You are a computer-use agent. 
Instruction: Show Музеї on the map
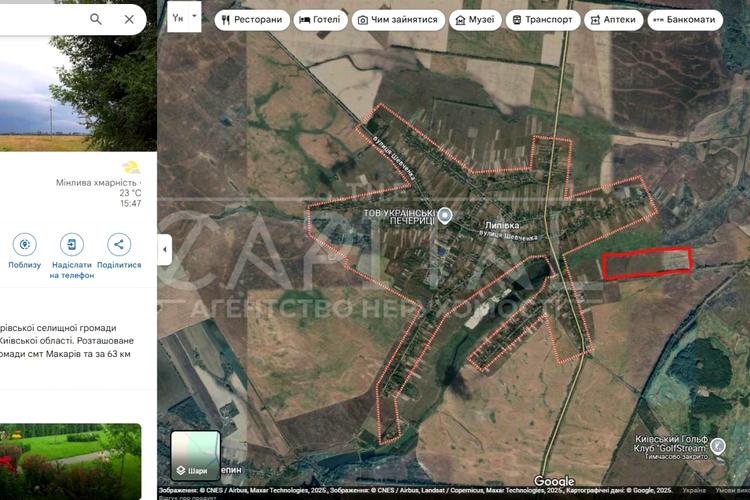(x=475, y=20)
